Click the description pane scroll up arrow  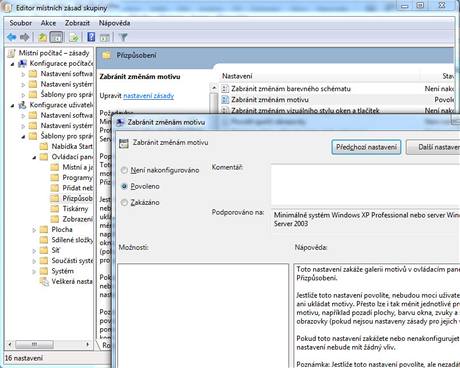(x=214, y=88)
